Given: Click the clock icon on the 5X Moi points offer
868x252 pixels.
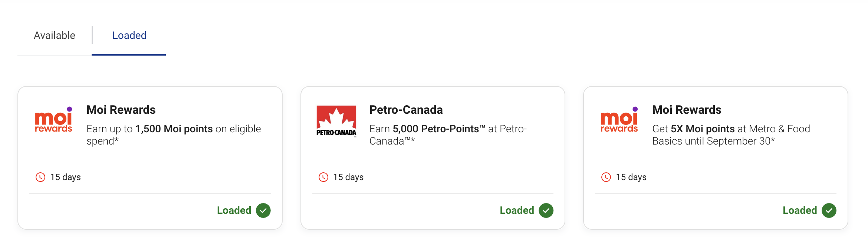Looking at the screenshot, I should (606, 177).
